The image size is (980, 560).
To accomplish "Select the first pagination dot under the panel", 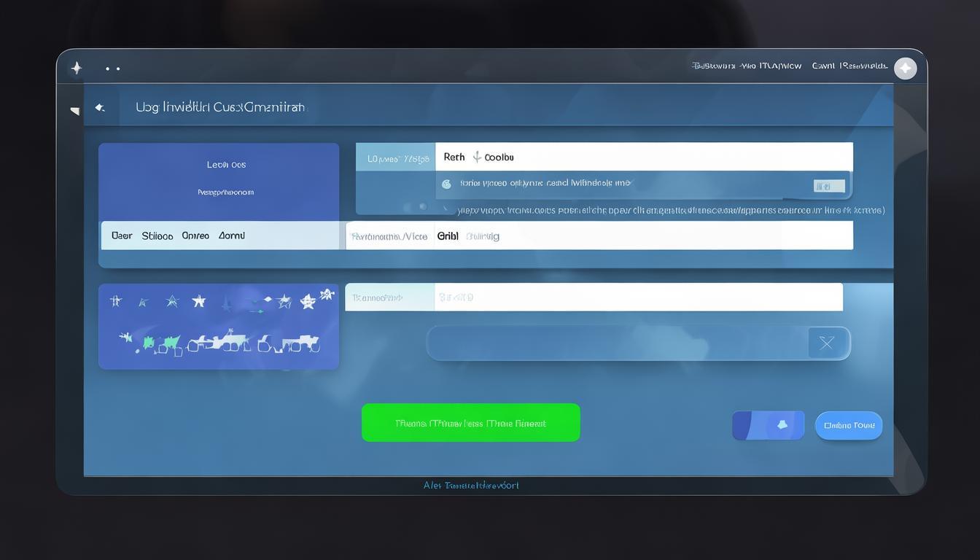I will [x=407, y=207].
